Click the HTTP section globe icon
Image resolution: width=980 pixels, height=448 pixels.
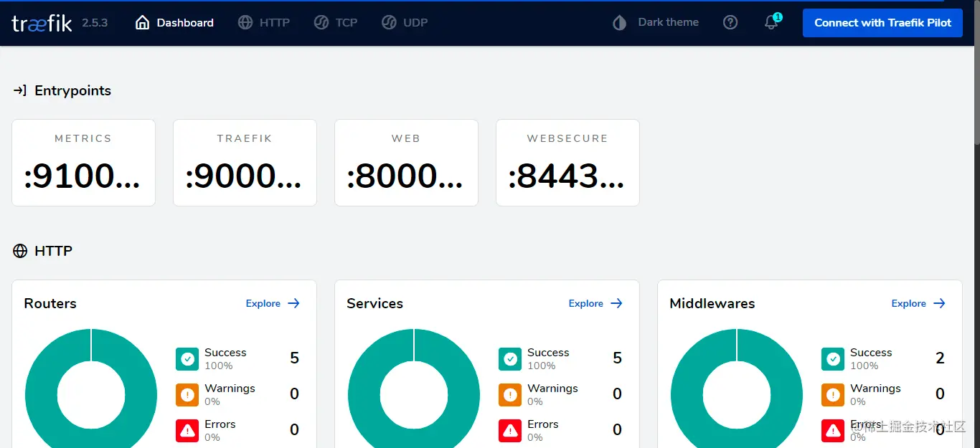pyautogui.click(x=20, y=251)
